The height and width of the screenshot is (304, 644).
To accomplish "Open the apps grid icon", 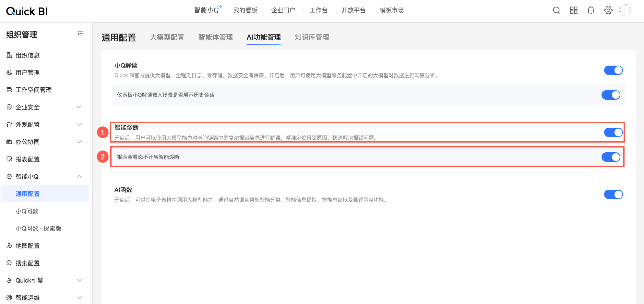I will click(x=574, y=10).
